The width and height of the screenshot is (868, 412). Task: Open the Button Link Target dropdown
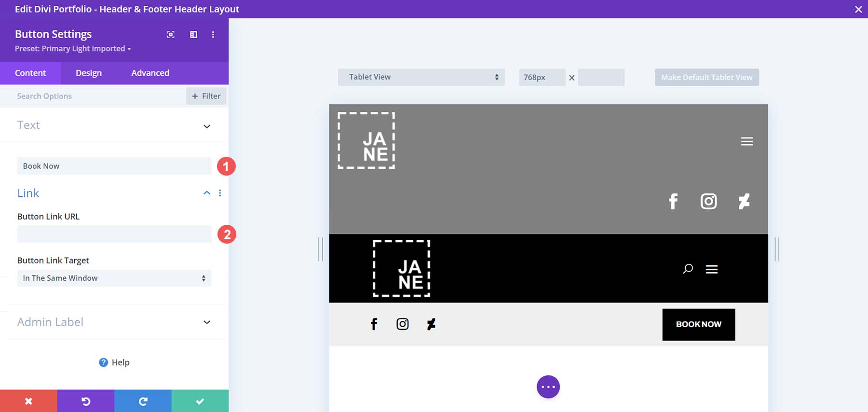114,278
